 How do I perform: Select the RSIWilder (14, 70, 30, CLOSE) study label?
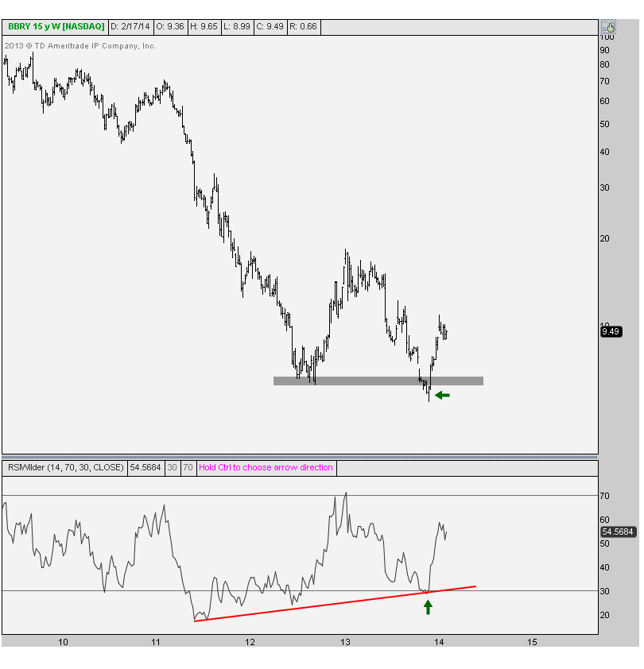pos(65,468)
